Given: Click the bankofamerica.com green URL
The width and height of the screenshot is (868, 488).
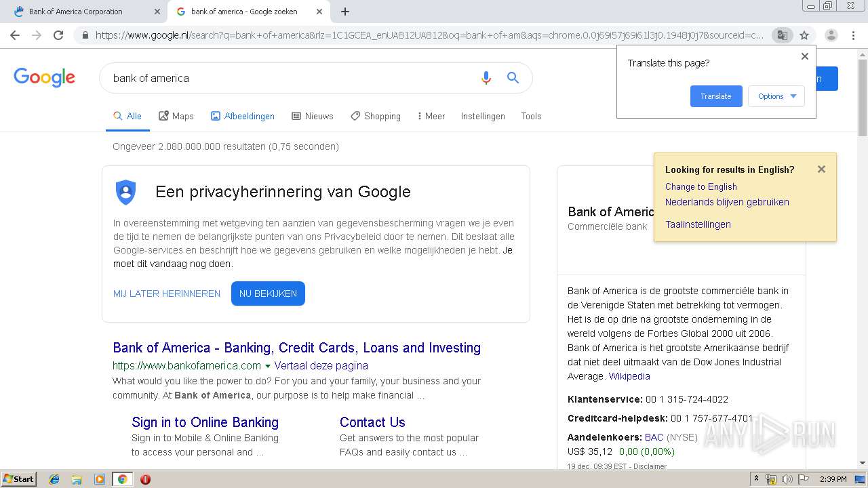Looking at the screenshot, I should click(186, 366).
